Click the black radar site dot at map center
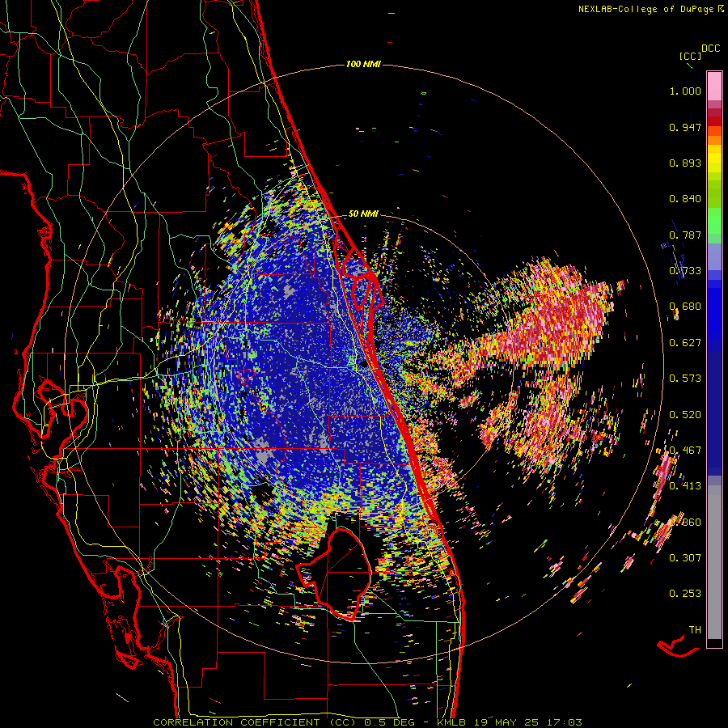Image resolution: width=728 pixels, height=728 pixels. [363, 365]
